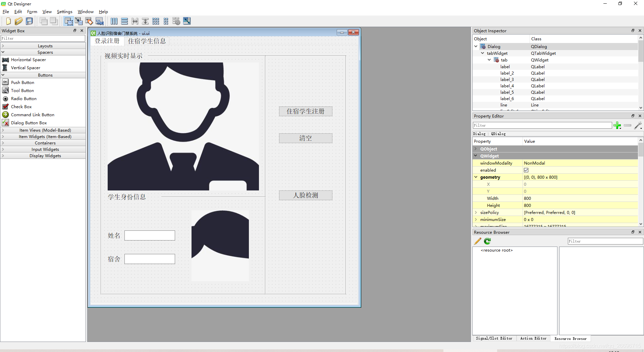This screenshot has height=352, width=644.
Task: Select Vertical Spacer widget
Action: point(25,68)
